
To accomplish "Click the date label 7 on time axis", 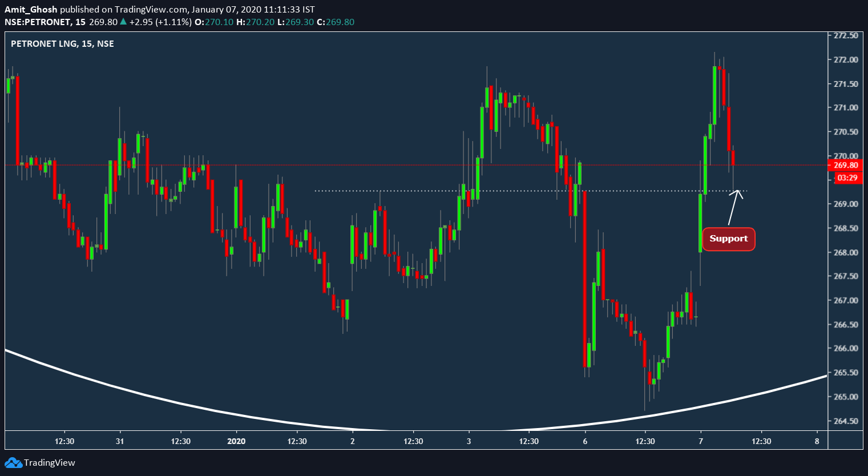I will pyautogui.click(x=701, y=441).
